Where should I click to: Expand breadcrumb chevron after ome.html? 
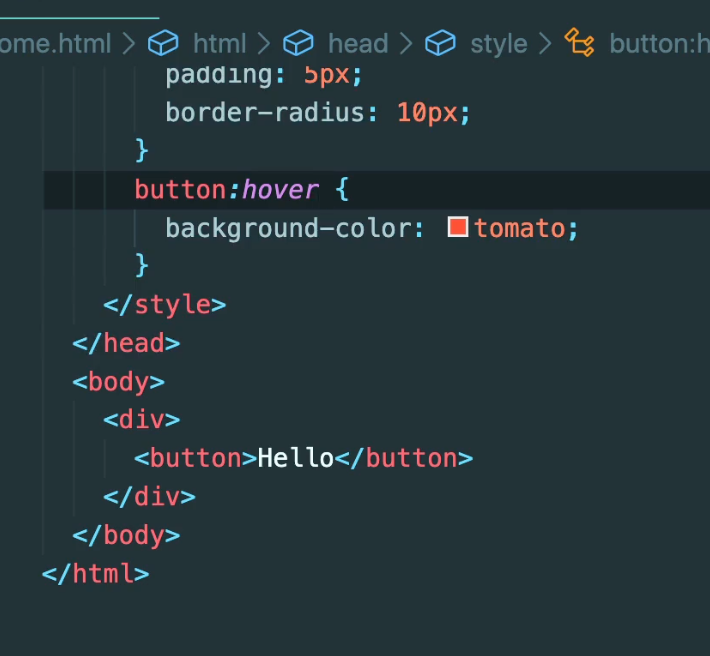(129, 44)
